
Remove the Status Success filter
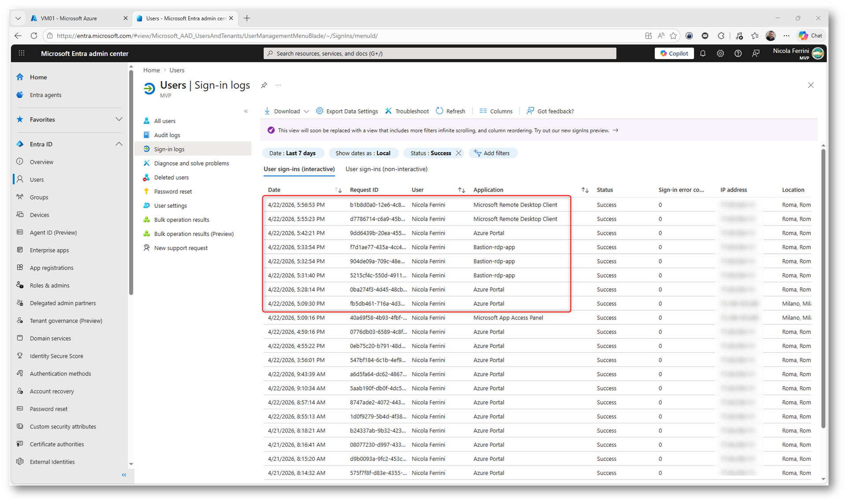click(459, 153)
